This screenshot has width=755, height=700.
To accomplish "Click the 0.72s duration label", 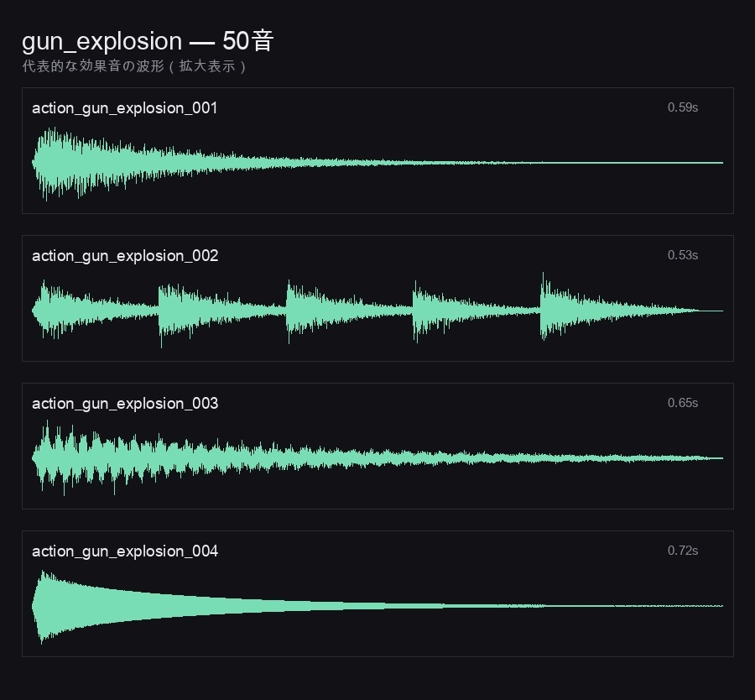I will pyautogui.click(x=682, y=550).
